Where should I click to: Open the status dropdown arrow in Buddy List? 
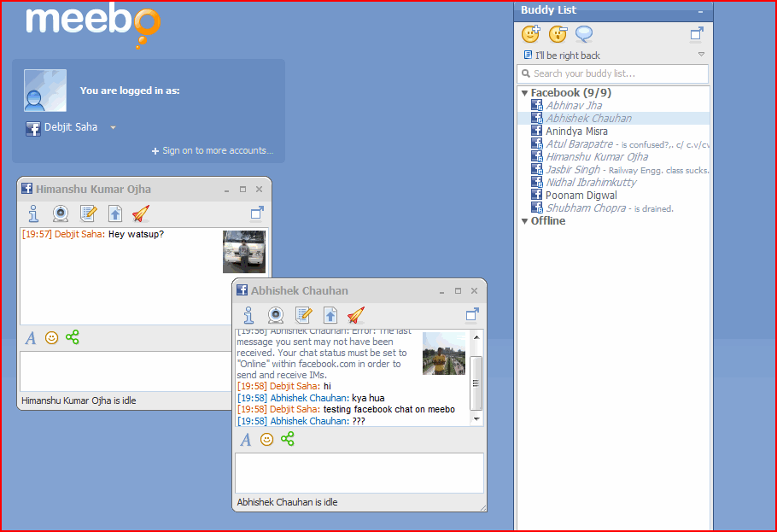pyautogui.click(x=701, y=54)
